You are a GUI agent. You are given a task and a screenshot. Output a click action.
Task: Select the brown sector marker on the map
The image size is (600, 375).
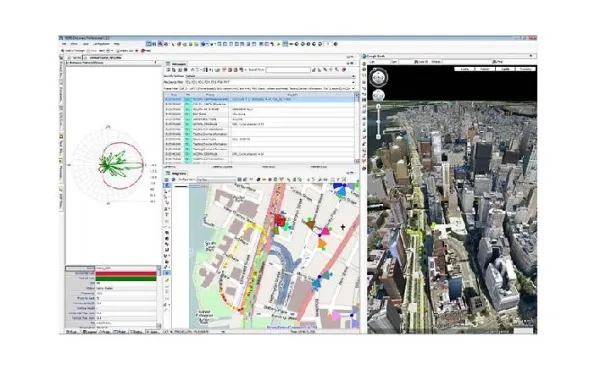point(310,225)
